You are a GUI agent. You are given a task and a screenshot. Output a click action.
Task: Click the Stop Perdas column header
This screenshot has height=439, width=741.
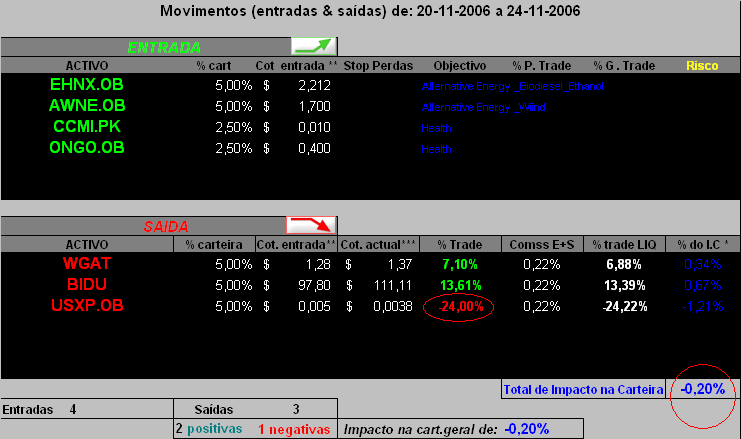378,66
